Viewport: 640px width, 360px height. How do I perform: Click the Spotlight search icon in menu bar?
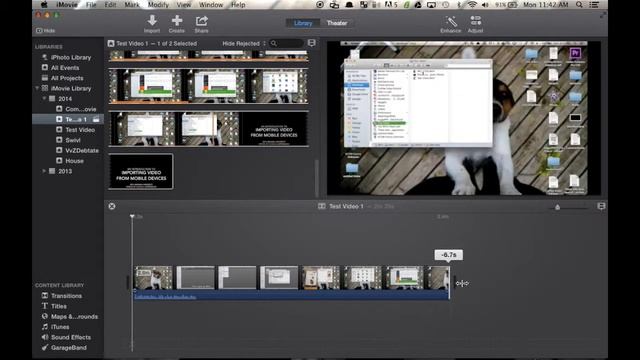(x=579, y=5)
